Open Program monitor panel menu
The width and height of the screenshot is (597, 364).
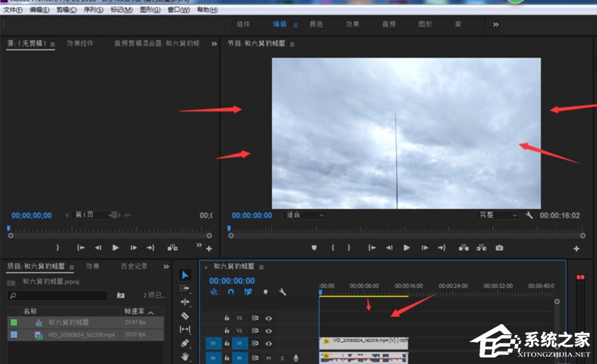click(x=292, y=44)
